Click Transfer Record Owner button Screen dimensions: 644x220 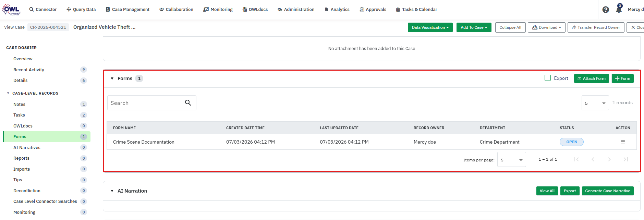[x=596, y=27]
